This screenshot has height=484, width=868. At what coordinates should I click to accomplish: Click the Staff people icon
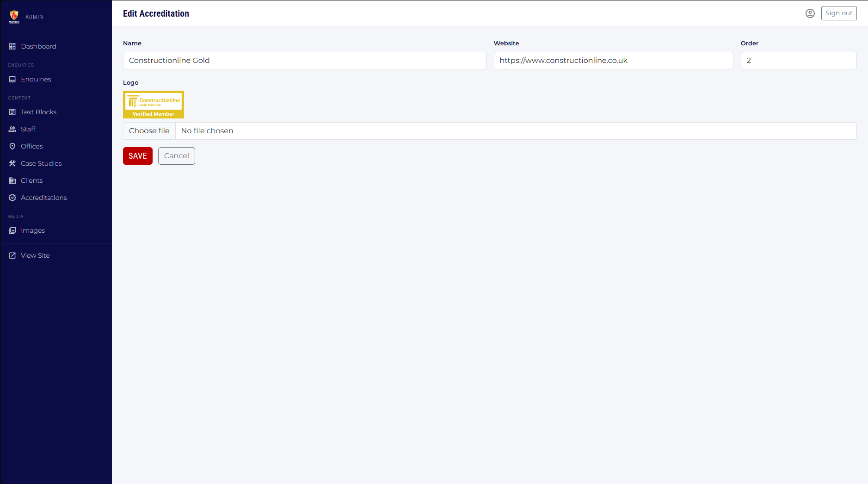[x=12, y=129]
